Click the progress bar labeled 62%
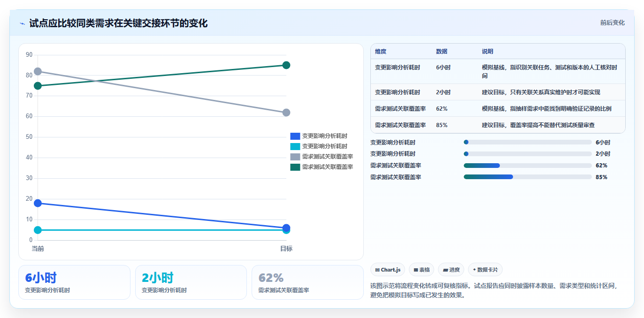The width and height of the screenshot is (644, 318). pos(528,166)
